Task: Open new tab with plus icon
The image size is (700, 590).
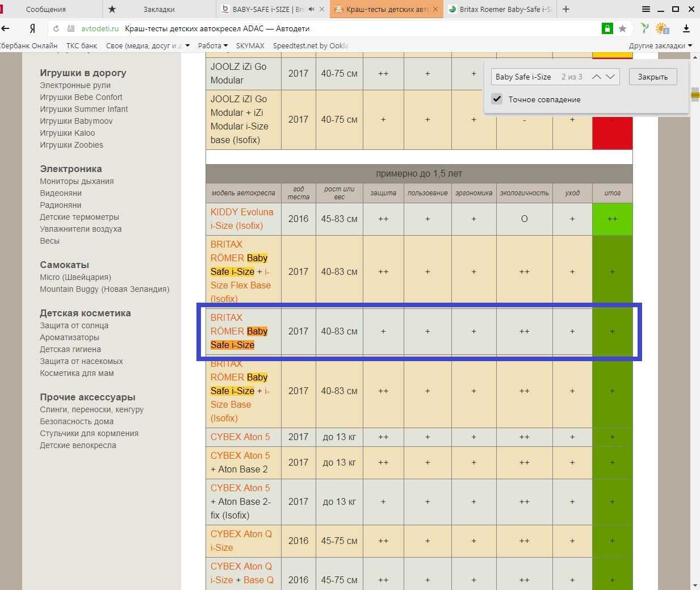Action: pos(566,9)
